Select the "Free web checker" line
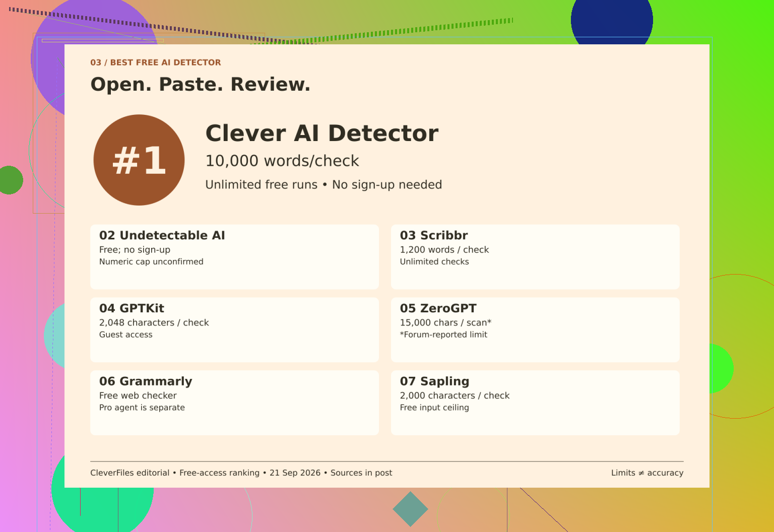 tap(138, 396)
